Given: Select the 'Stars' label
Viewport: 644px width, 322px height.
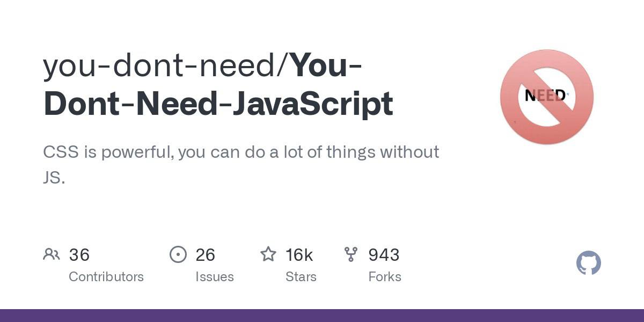Looking at the screenshot, I should [x=301, y=277].
